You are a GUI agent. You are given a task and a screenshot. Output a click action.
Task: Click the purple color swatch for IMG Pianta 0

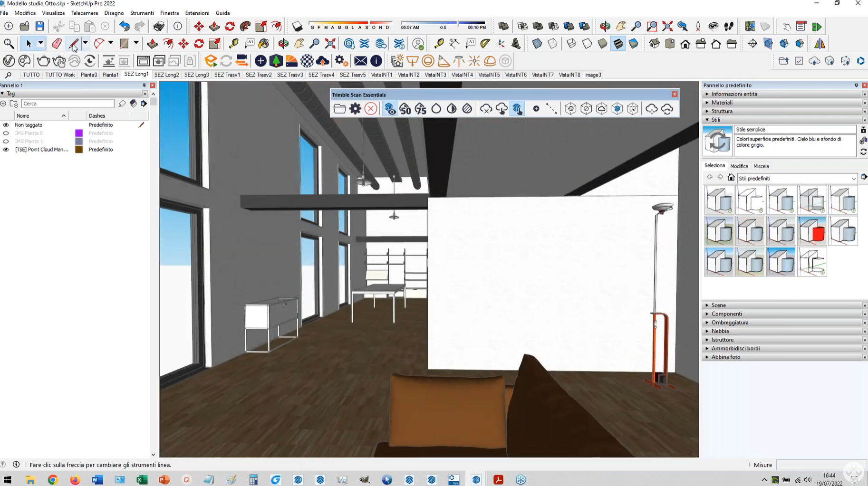(79, 133)
